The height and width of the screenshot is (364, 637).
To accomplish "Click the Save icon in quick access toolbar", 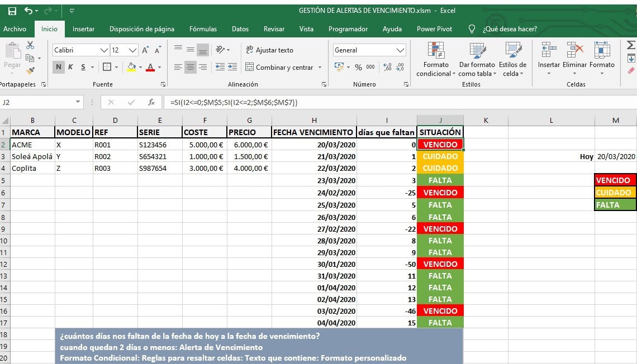I will (x=12, y=11).
